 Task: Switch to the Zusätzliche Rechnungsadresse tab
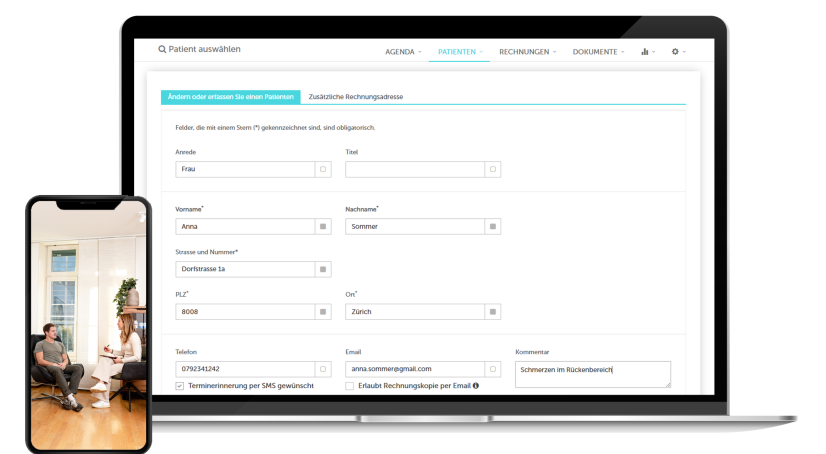click(x=355, y=97)
